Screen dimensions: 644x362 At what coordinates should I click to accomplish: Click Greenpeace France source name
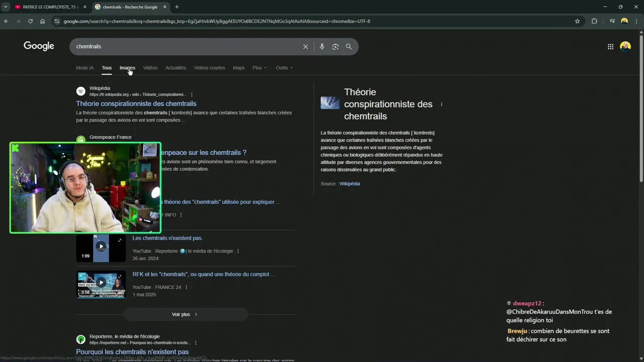[110, 137]
